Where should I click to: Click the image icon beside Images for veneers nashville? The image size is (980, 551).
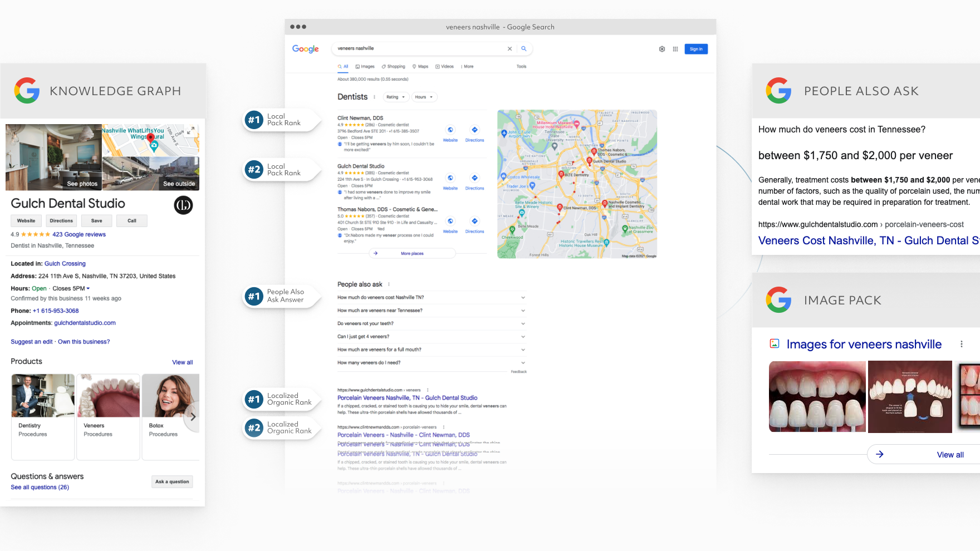775,343
